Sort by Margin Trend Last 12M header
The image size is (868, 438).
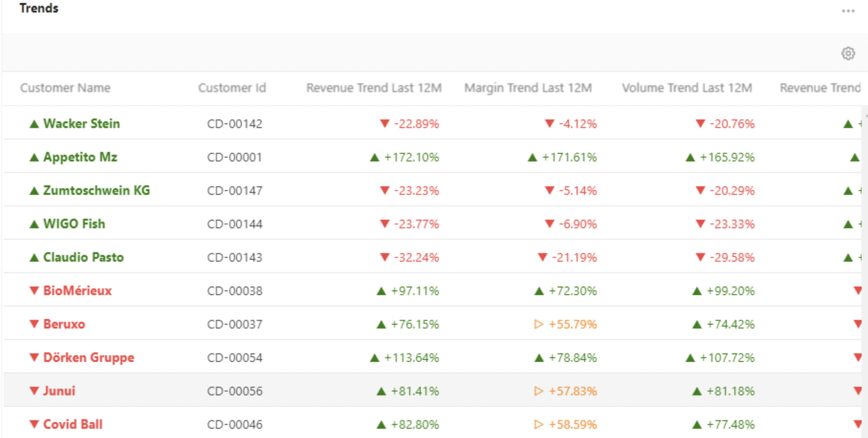[527, 88]
